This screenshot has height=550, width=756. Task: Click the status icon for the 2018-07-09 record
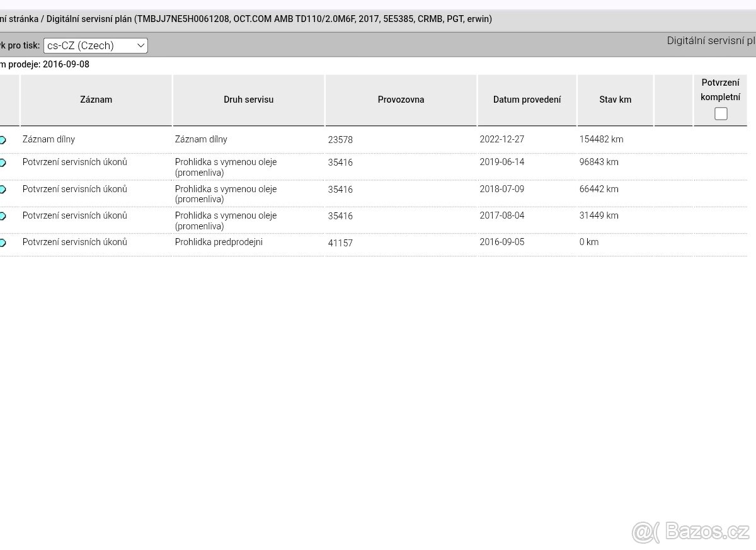3,190
